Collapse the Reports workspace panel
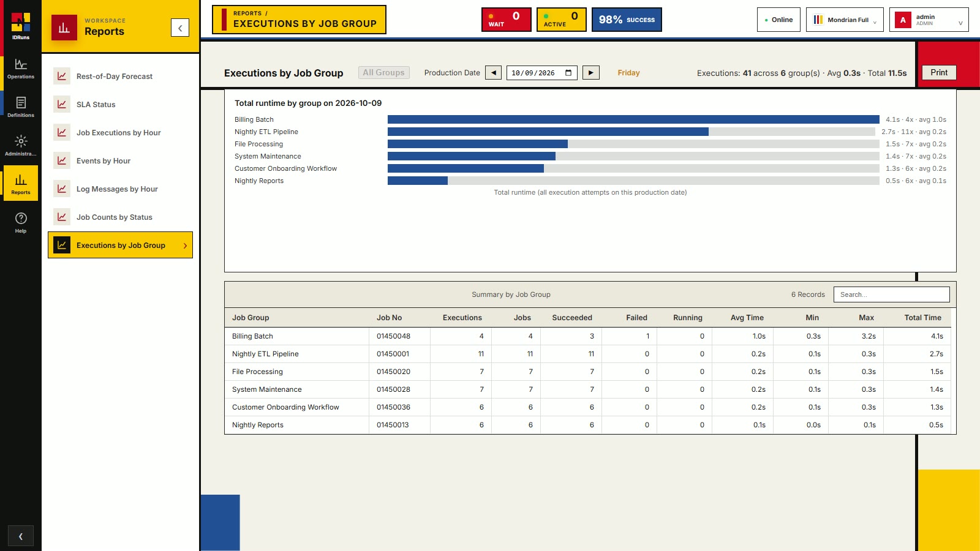 pos(180,28)
